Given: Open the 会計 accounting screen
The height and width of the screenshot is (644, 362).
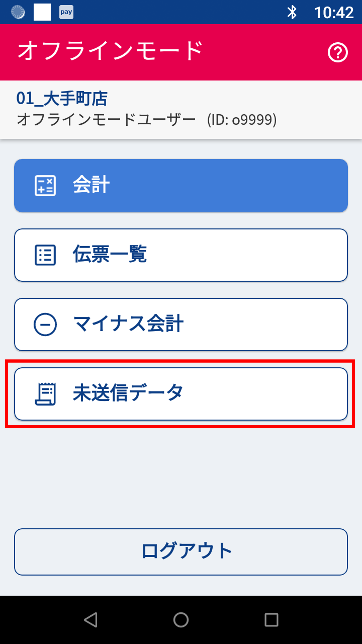Looking at the screenshot, I should pos(181,186).
